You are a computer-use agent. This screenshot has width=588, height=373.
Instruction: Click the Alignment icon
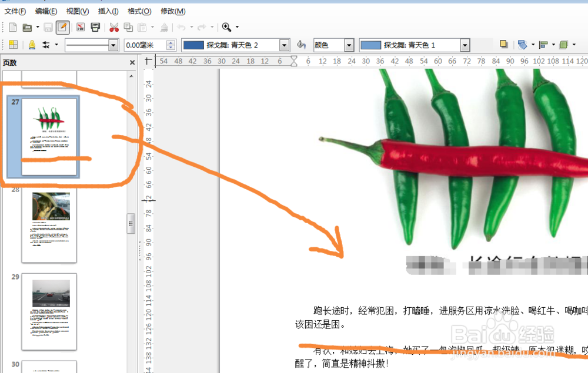[x=543, y=45]
